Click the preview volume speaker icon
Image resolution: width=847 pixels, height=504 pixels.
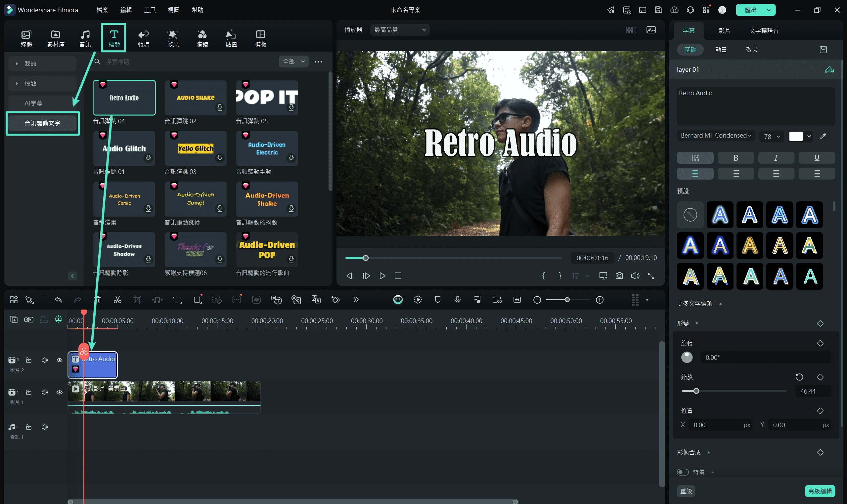tap(635, 276)
